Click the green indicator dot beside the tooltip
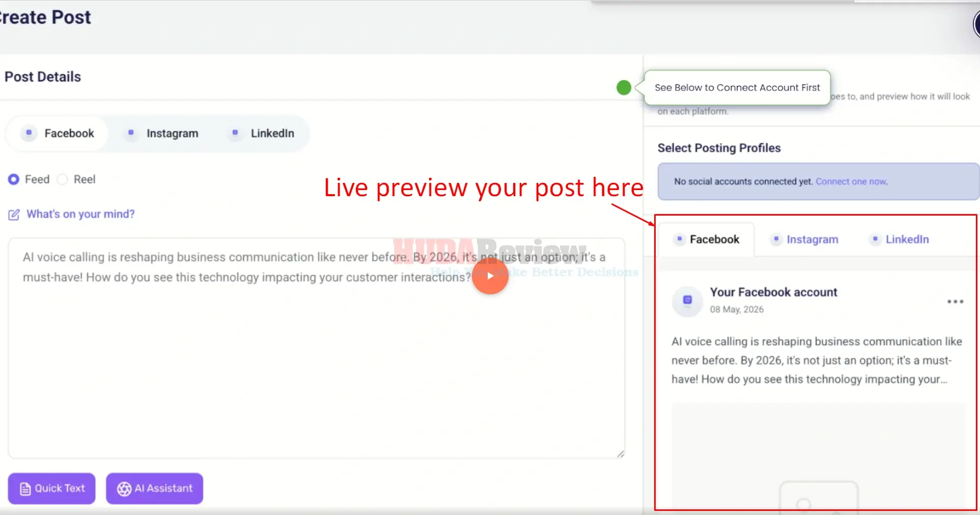 [x=624, y=88]
